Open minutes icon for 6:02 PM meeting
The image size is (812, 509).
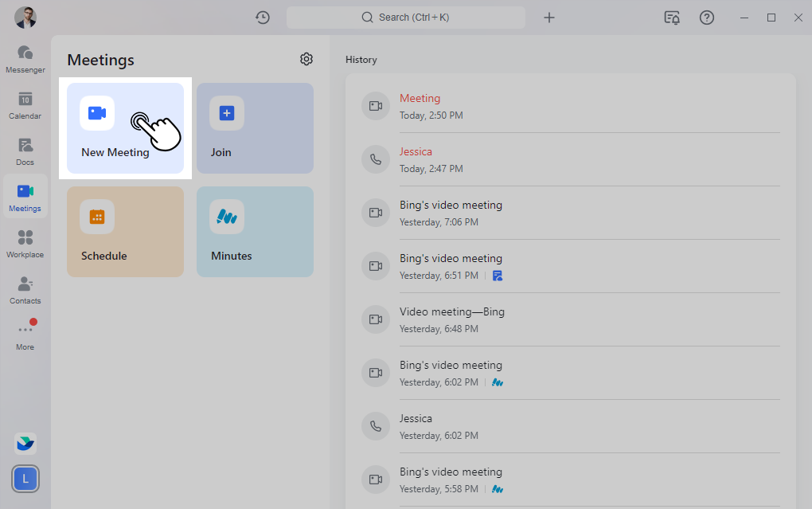[x=498, y=382]
